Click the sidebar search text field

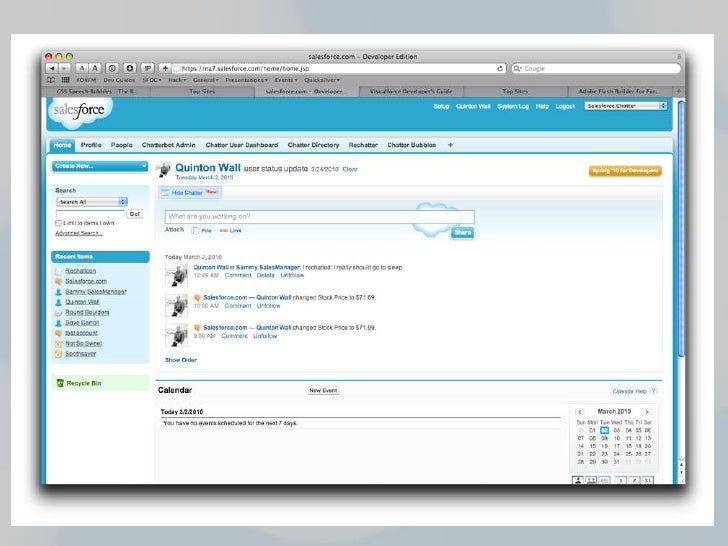coord(90,214)
